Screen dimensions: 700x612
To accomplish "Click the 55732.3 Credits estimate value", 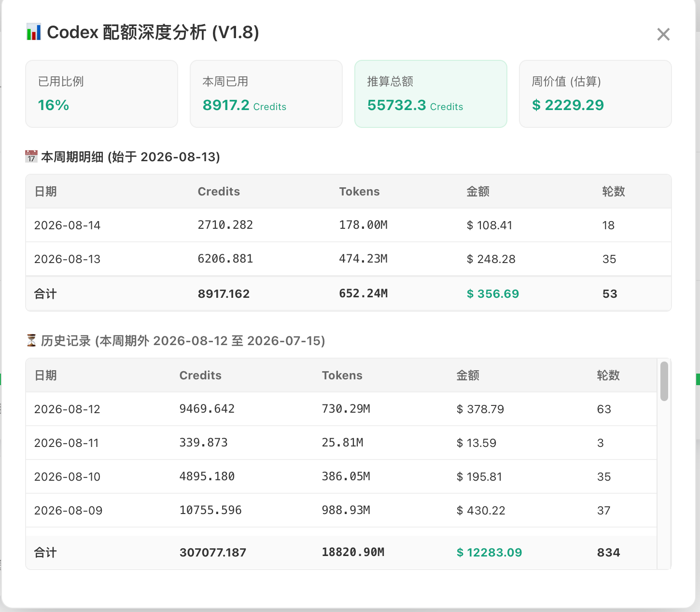I will pyautogui.click(x=415, y=105).
